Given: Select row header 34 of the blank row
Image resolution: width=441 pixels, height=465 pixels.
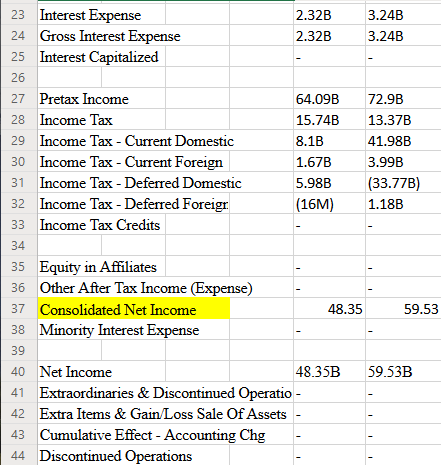Looking at the screenshot, I should pyautogui.click(x=18, y=246).
